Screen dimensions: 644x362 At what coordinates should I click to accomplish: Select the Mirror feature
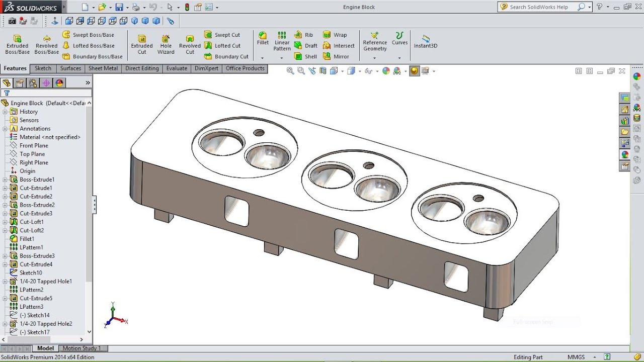(x=336, y=56)
